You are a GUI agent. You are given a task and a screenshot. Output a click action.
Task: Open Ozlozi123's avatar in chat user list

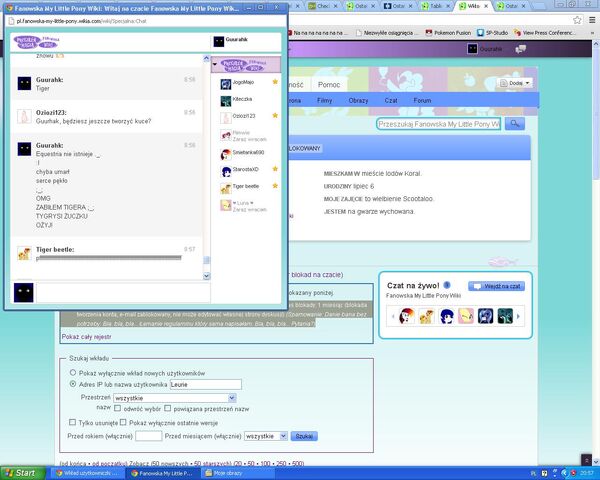226,118
